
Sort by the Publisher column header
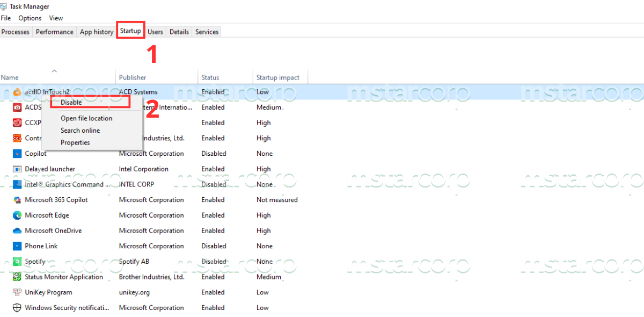pyautogui.click(x=157, y=77)
